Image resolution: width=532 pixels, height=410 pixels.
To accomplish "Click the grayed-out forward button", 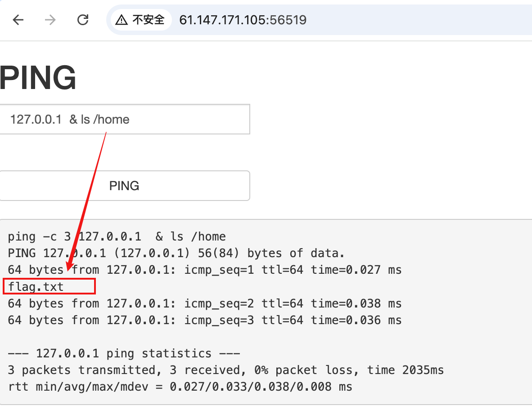I will click(50, 20).
